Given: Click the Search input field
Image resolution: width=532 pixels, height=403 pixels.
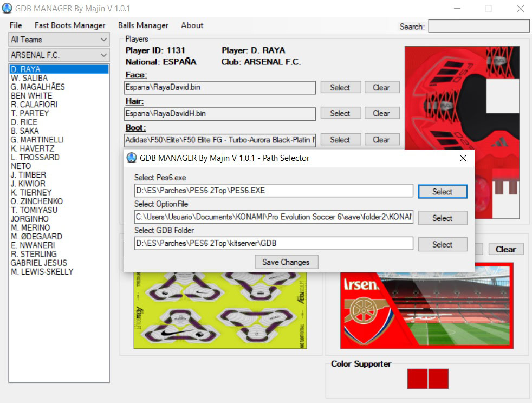Looking at the screenshot, I should click(479, 27).
